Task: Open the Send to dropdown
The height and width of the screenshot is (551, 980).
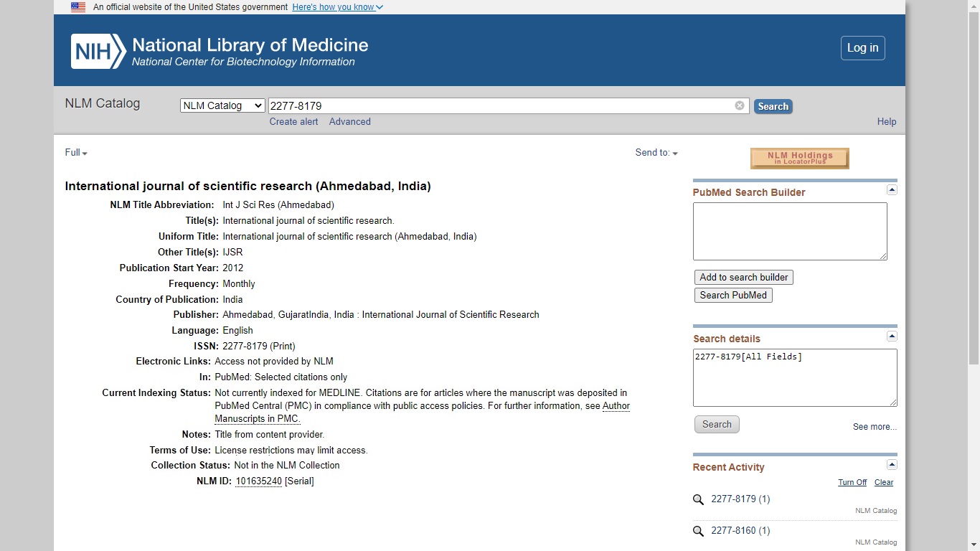Action: point(656,152)
